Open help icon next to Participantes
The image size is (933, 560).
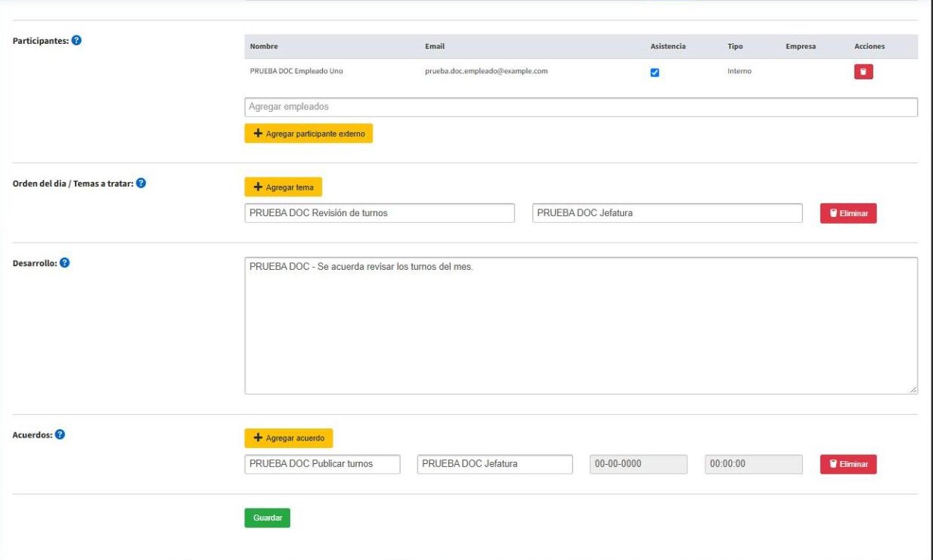(x=76, y=40)
